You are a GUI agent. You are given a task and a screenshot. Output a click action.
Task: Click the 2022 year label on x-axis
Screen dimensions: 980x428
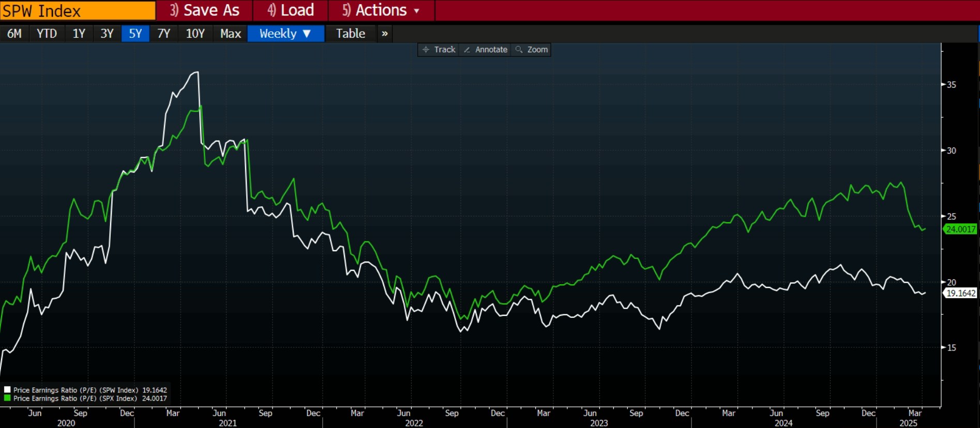tap(414, 423)
